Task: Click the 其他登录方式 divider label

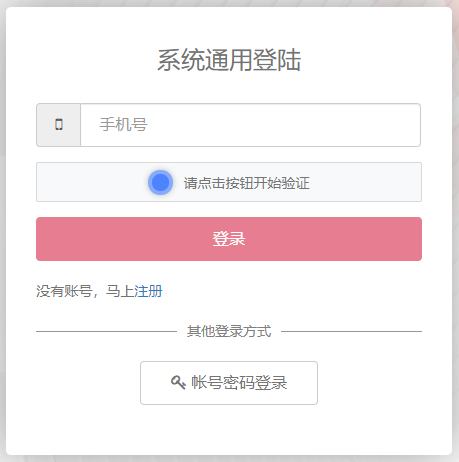Action: (229, 331)
